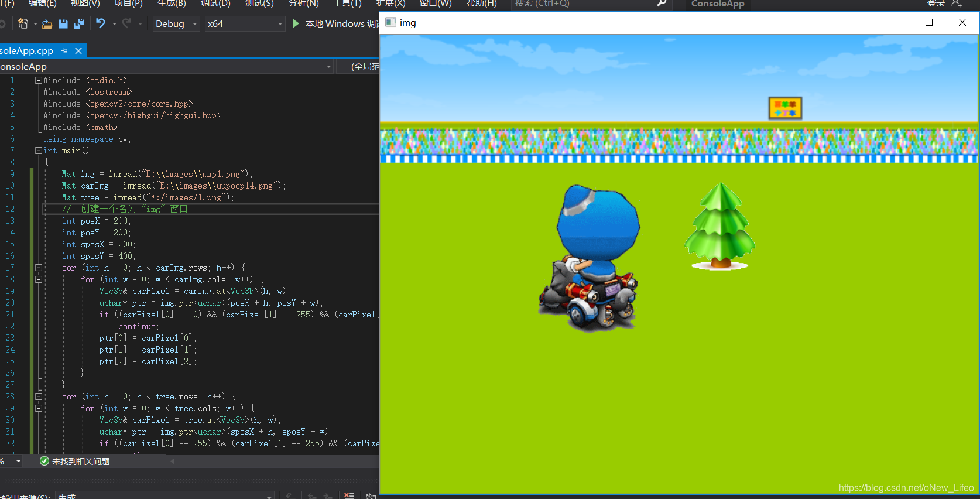The width and height of the screenshot is (980, 499).
Task: Close the ConsoleApp.cpp tab
Action: (78, 51)
